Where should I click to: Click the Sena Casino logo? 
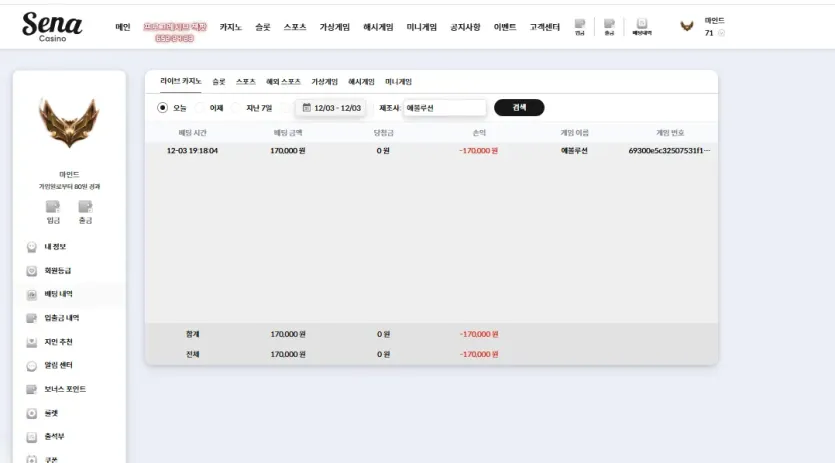pyautogui.click(x=52, y=27)
